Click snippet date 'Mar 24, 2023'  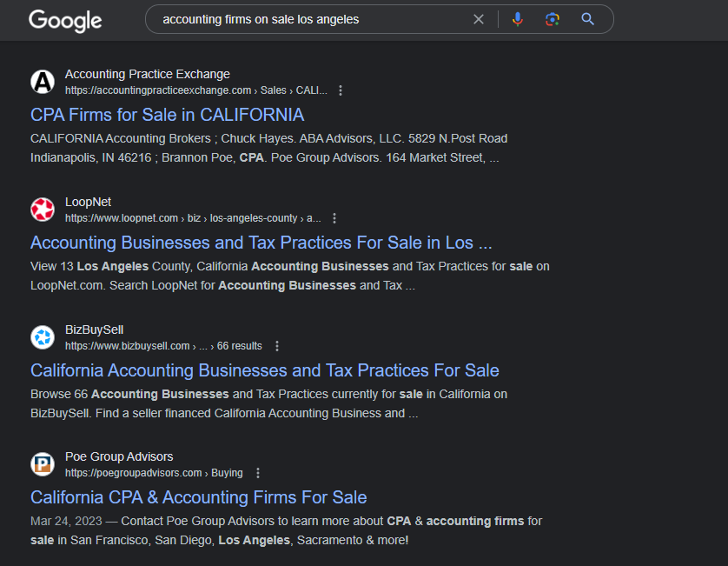click(x=66, y=521)
